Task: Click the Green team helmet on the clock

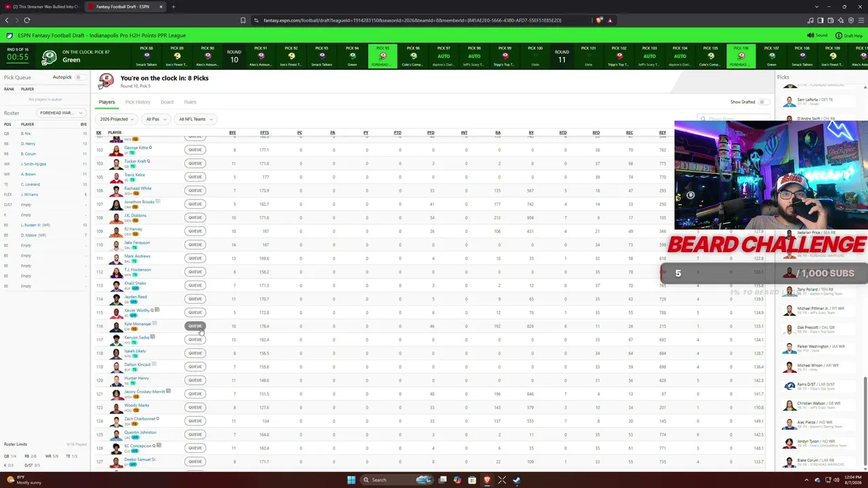Action: point(49,58)
